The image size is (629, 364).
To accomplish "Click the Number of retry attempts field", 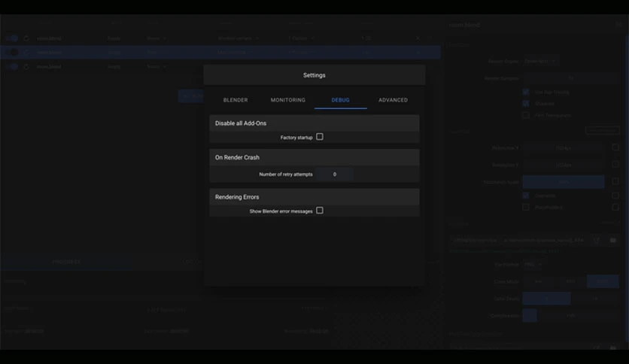I will (335, 174).
